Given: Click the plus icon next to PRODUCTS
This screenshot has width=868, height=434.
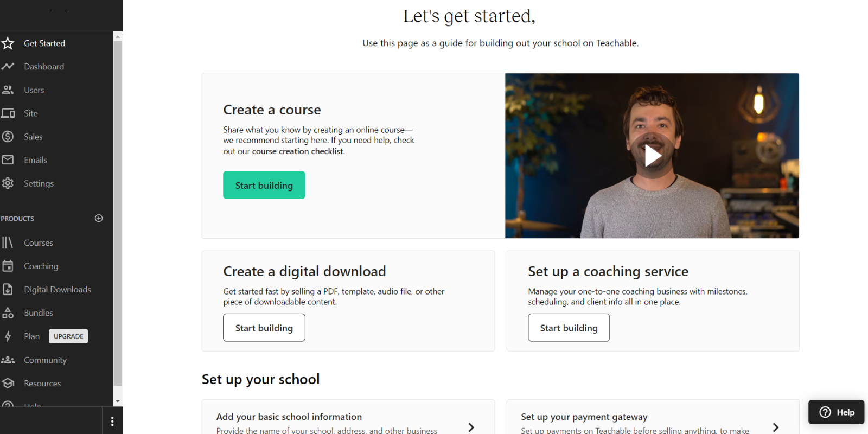Looking at the screenshot, I should (x=98, y=218).
